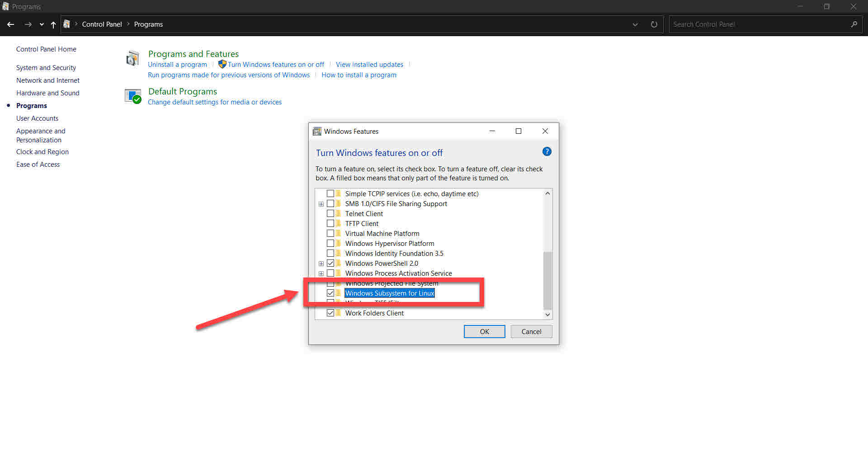Screen dimensions: 868x471
Task: Open Programs and Features heading
Action: (x=193, y=54)
